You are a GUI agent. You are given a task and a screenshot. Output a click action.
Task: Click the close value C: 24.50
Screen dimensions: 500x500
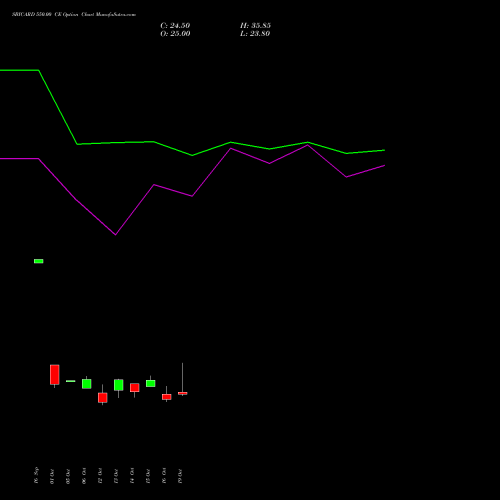point(175,26)
